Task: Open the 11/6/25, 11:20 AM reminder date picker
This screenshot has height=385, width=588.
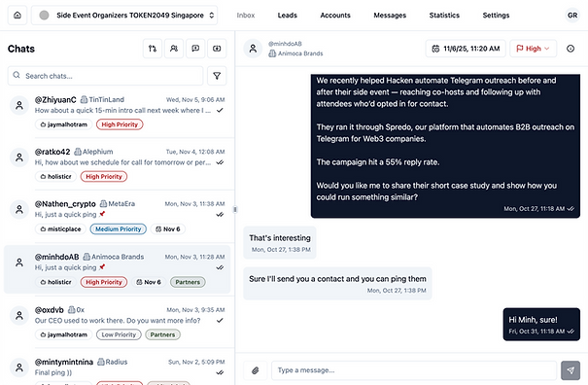Action: pos(466,49)
